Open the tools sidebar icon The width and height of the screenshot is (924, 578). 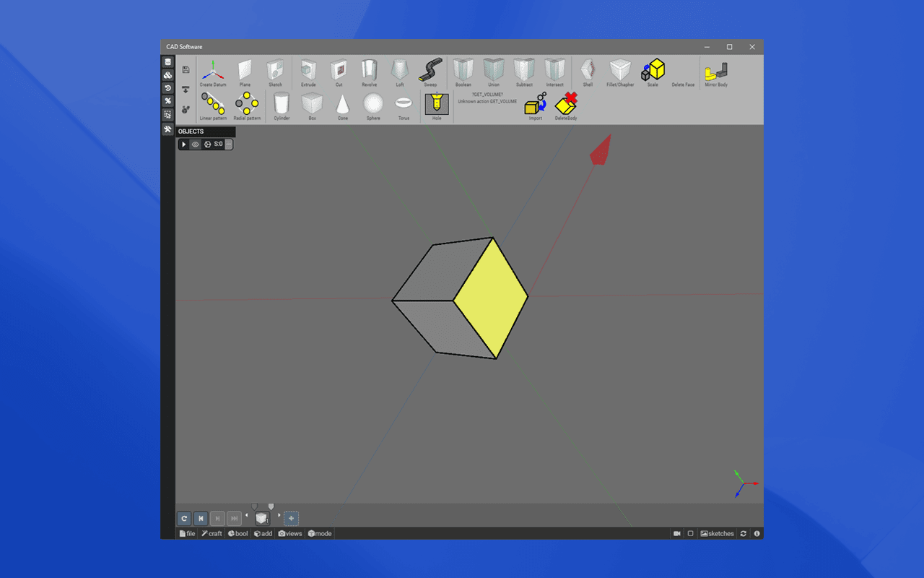(167, 129)
